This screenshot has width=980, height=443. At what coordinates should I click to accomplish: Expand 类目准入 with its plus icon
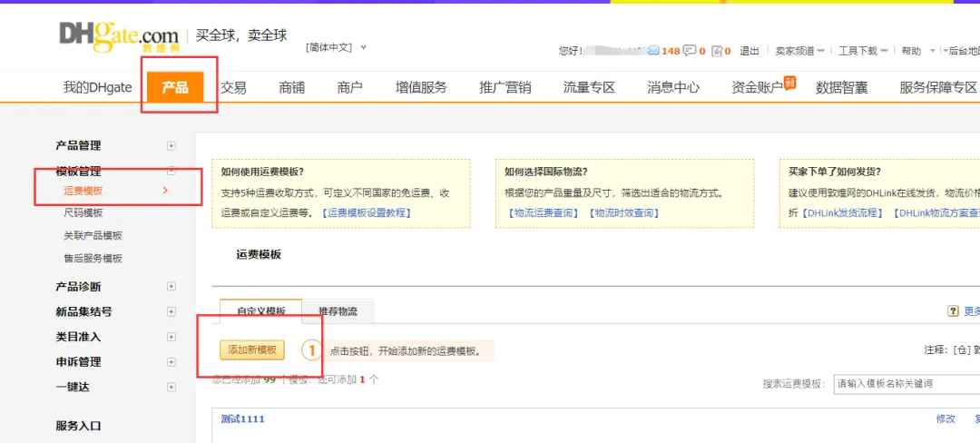[171, 336]
